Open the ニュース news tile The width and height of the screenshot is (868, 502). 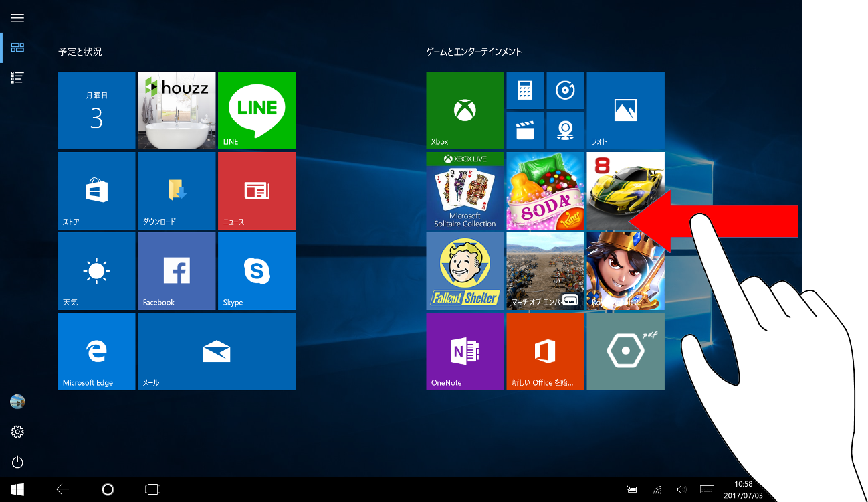click(x=257, y=191)
